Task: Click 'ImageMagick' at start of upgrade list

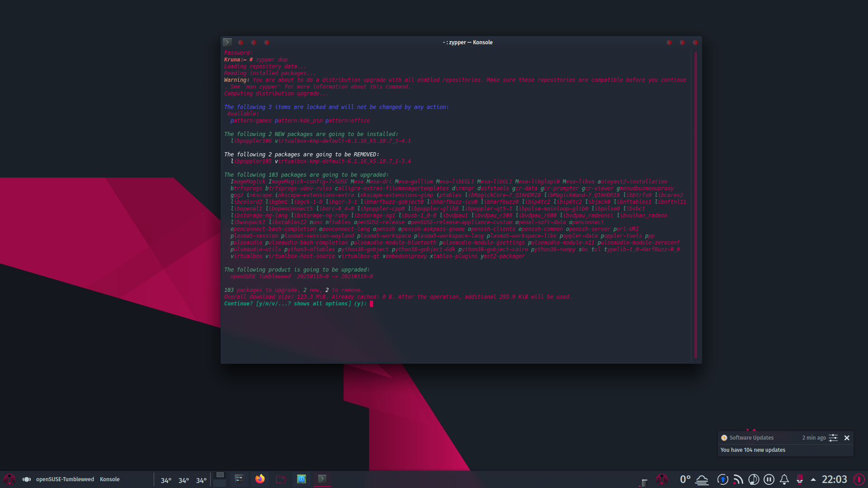Action: (248, 182)
